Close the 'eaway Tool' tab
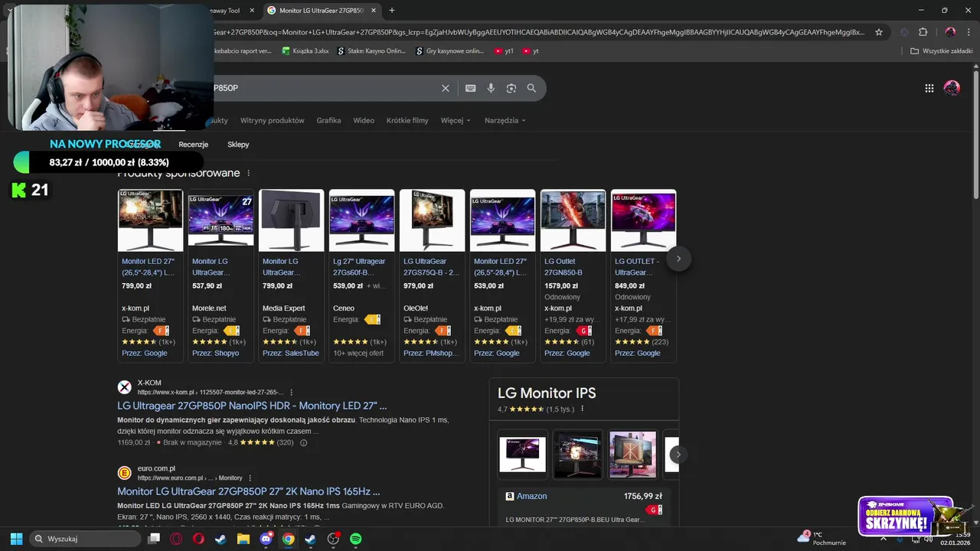This screenshot has height=551, width=980. click(x=252, y=11)
